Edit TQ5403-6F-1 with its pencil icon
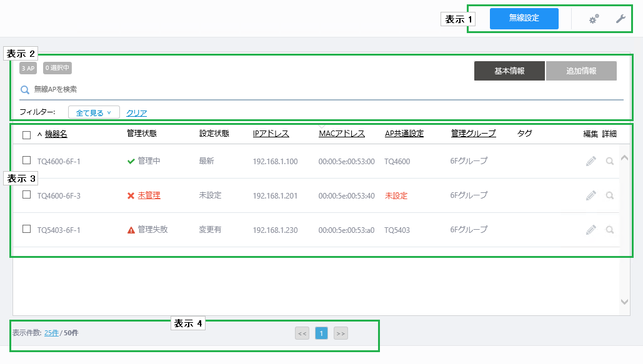The height and width of the screenshot is (364, 643). click(591, 230)
